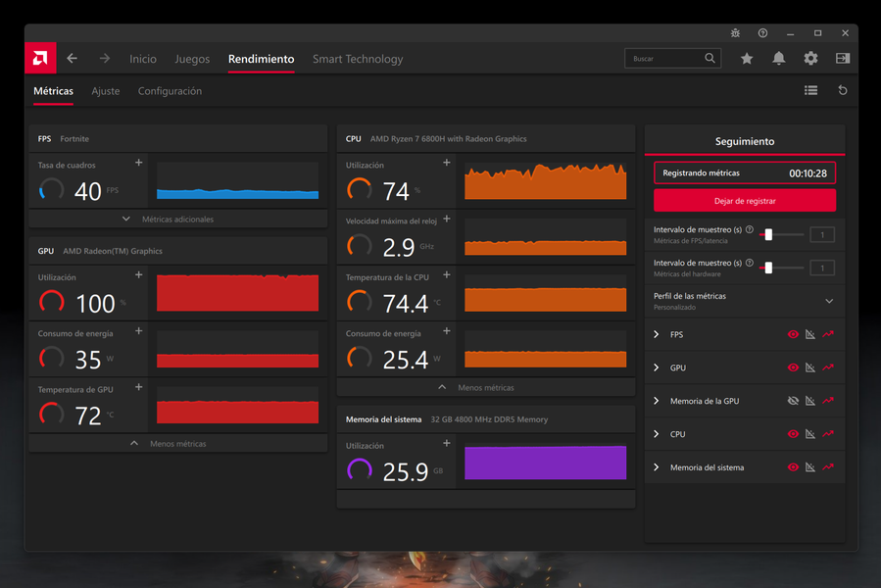Open favorites star icon
Screen dimensions: 881x588
747,59
